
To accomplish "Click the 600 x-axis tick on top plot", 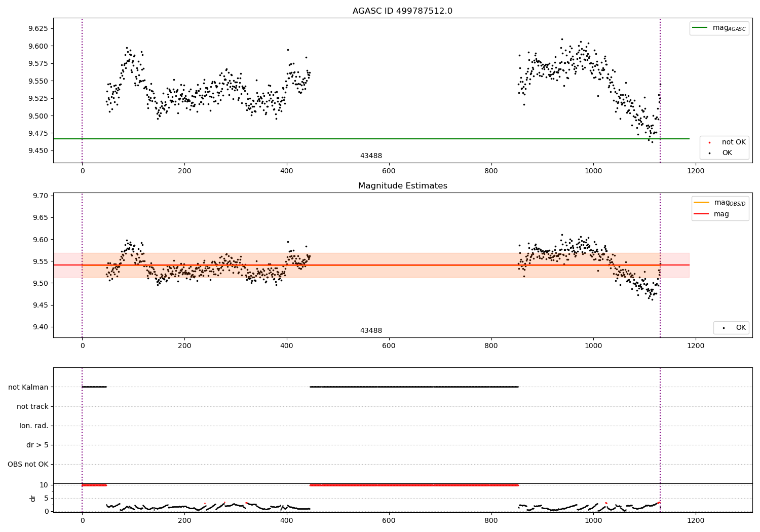I will click(x=389, y=171).
